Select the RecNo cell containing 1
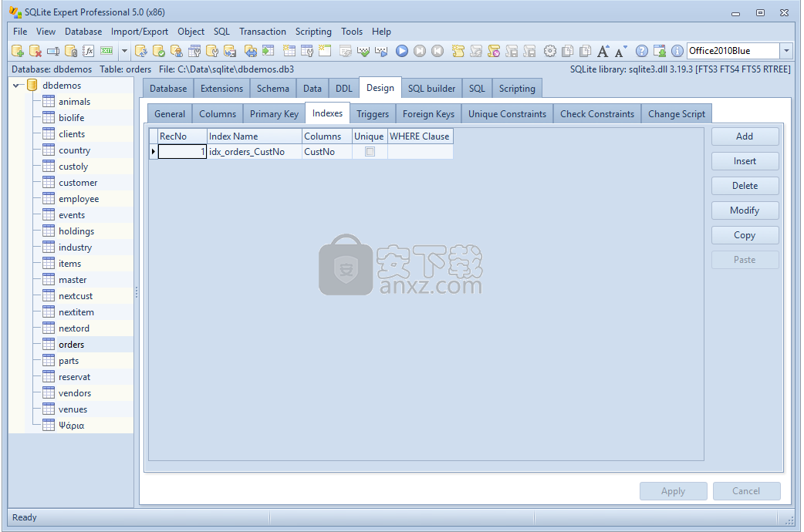This screenshot has height=532, width=804. pos(182,152)
